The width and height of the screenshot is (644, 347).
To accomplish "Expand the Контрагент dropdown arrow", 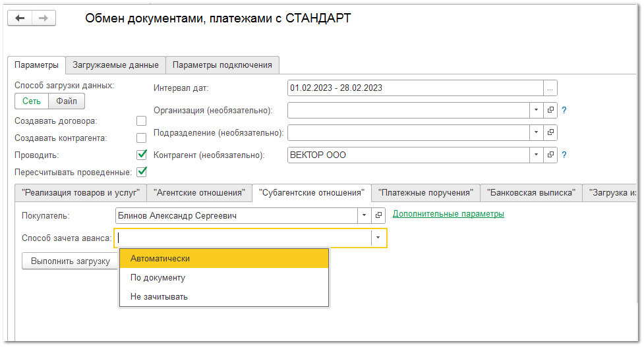I will (536, 155).
